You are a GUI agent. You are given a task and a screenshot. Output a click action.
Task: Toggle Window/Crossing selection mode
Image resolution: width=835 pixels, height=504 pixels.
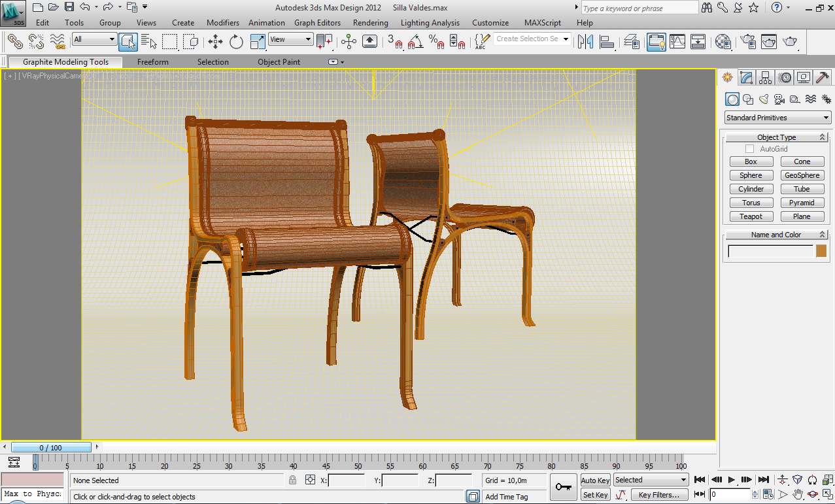coord(191,42)
